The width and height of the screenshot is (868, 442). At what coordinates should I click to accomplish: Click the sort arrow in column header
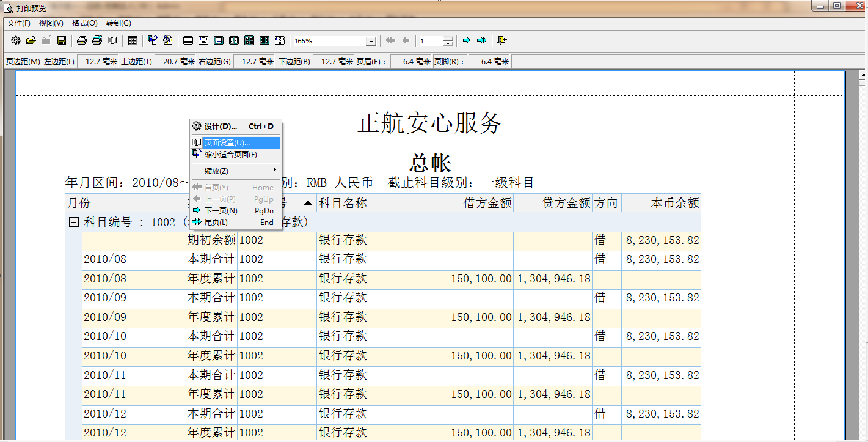click(x=308, y=203)
